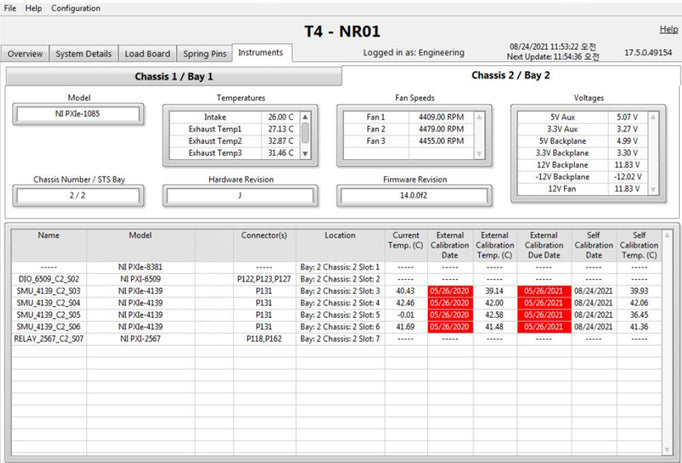Viewport: 682px width, 463px height.
Task: Select the Exhaust Temp2 row
Action: point(235,141)
